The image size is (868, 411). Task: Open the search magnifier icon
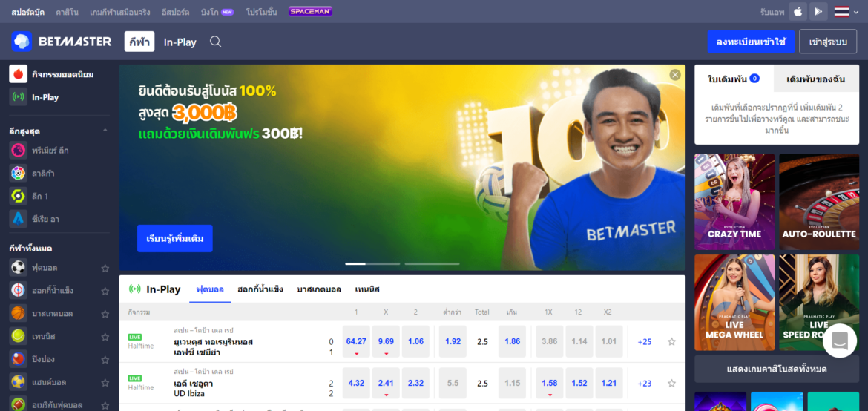[215, 42]
